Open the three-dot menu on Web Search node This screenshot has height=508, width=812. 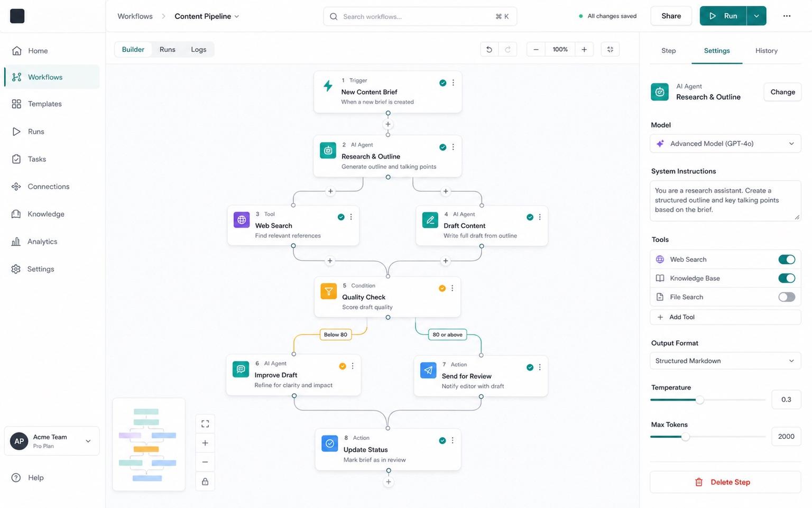pyautogui.click(x=351, y=217)
